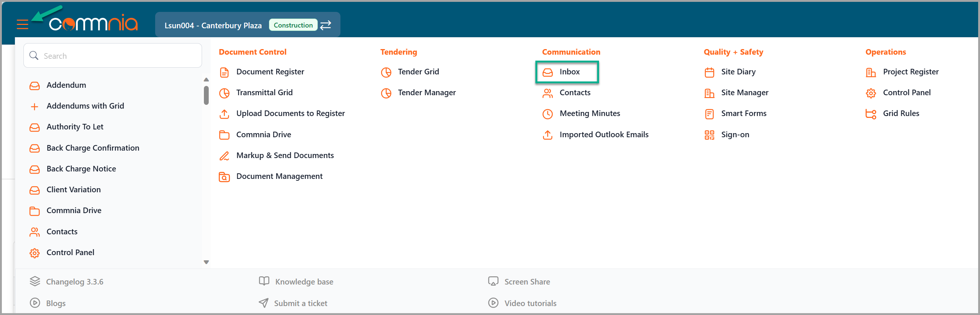Click the Project Register icon

click(x=871, y=72)
